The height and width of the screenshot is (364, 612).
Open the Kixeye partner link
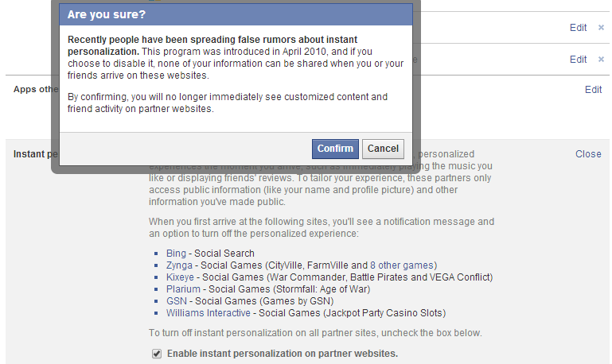click(180, 277)
